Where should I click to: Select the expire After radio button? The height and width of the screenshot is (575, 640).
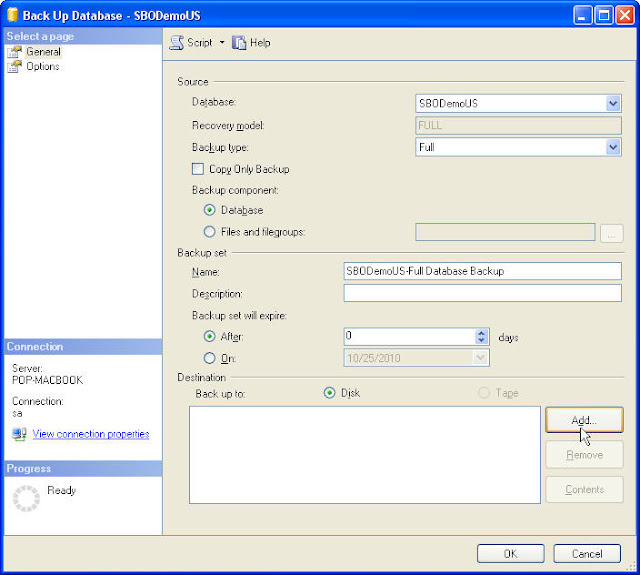(x=209, y=336)
